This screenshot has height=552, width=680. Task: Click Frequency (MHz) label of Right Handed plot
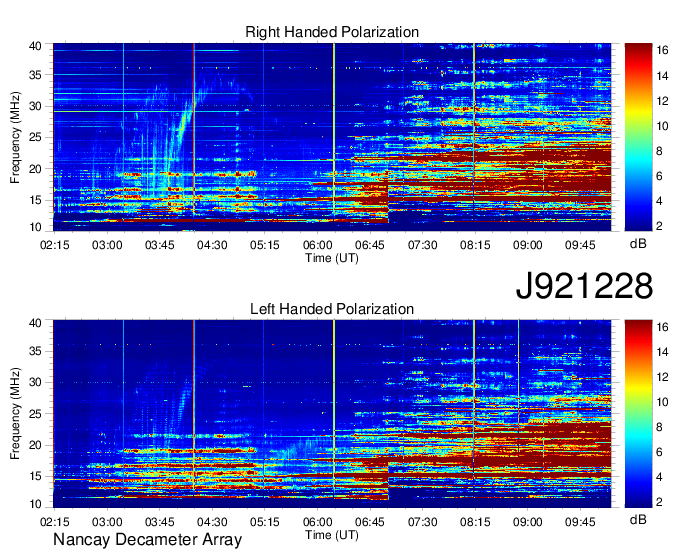15,137
